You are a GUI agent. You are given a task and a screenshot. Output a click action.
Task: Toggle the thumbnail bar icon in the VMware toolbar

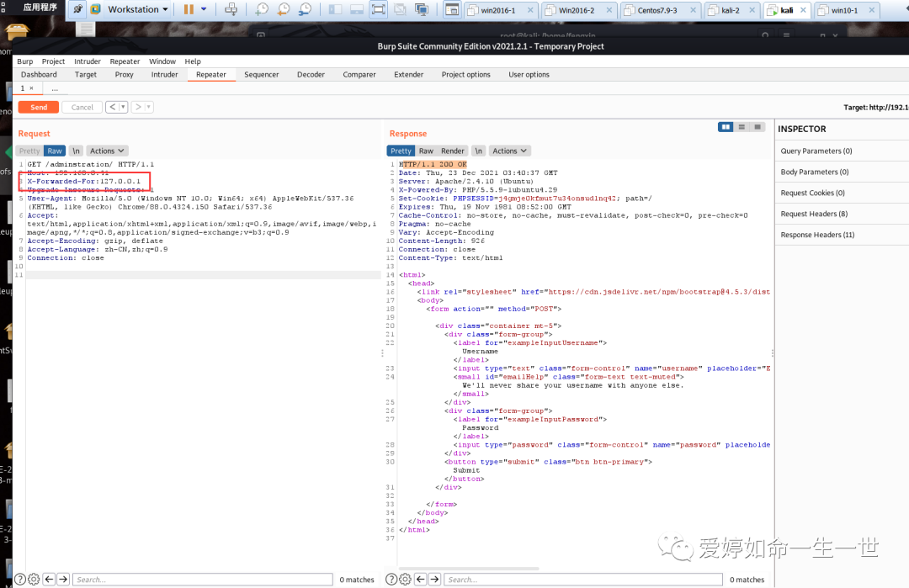click(x=357, y=9)
